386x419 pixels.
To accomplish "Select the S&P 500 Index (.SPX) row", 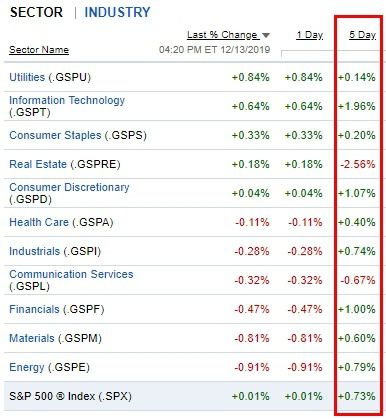I will click(193, 396).
